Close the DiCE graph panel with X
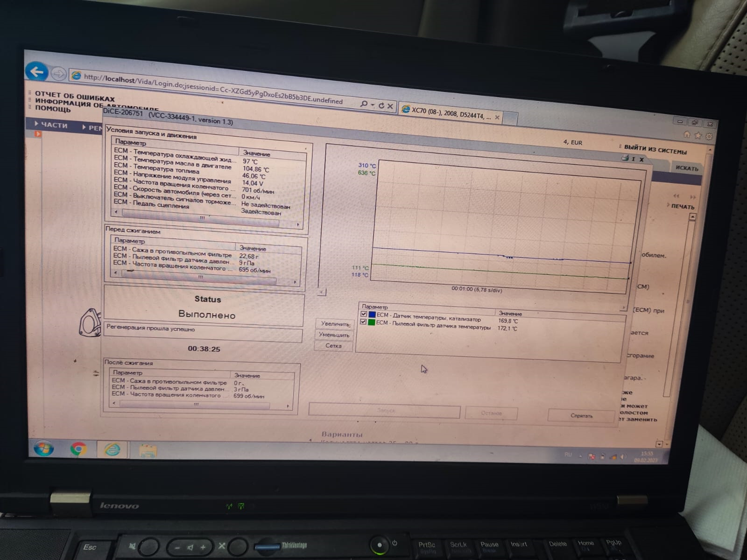Screen dimensions: 747x560 point(641,159)
